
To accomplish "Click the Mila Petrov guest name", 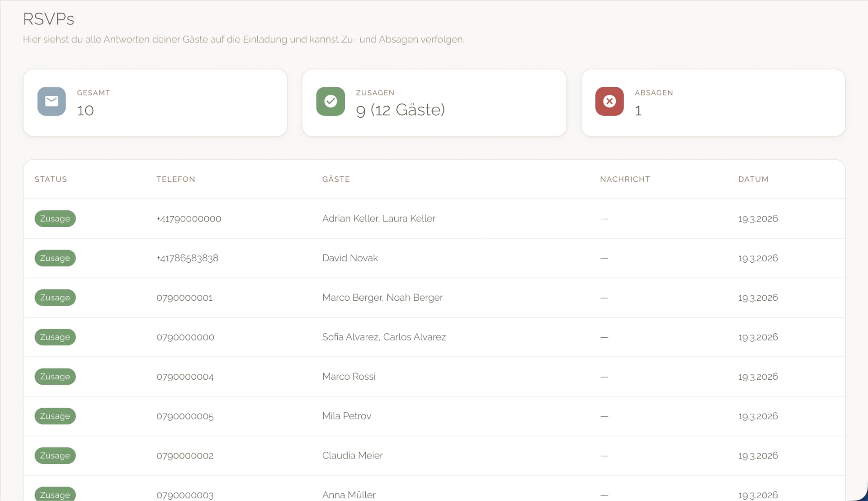I will tap(346, 416).
